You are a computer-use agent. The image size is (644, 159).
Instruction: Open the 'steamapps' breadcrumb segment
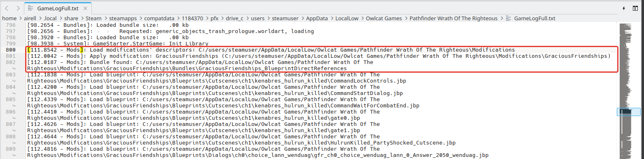[123, 18]
